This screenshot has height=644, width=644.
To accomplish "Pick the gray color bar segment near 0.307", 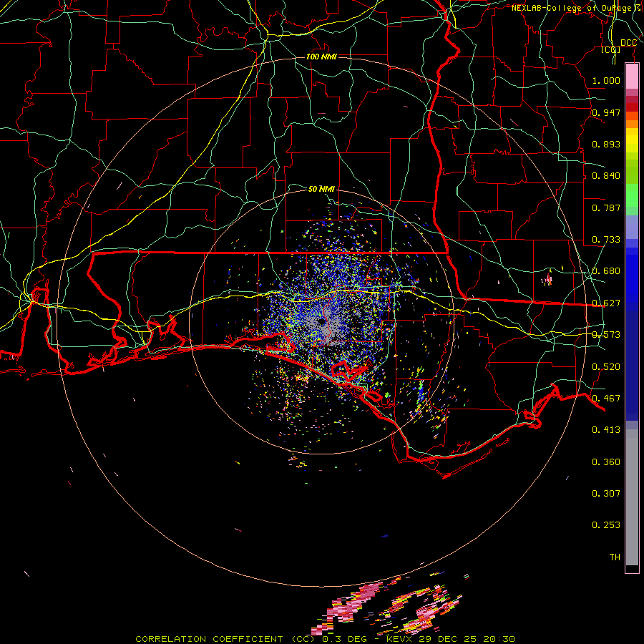I will coord(632,497).
